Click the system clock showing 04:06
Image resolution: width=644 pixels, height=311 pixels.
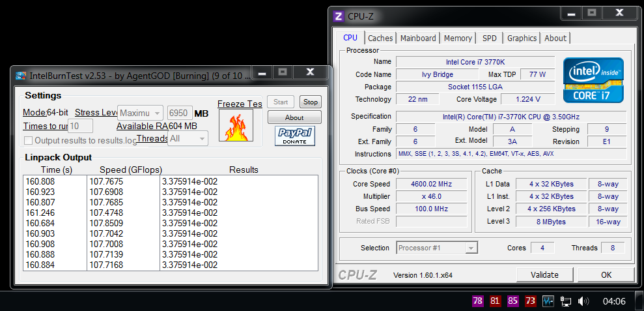point(614,301)
